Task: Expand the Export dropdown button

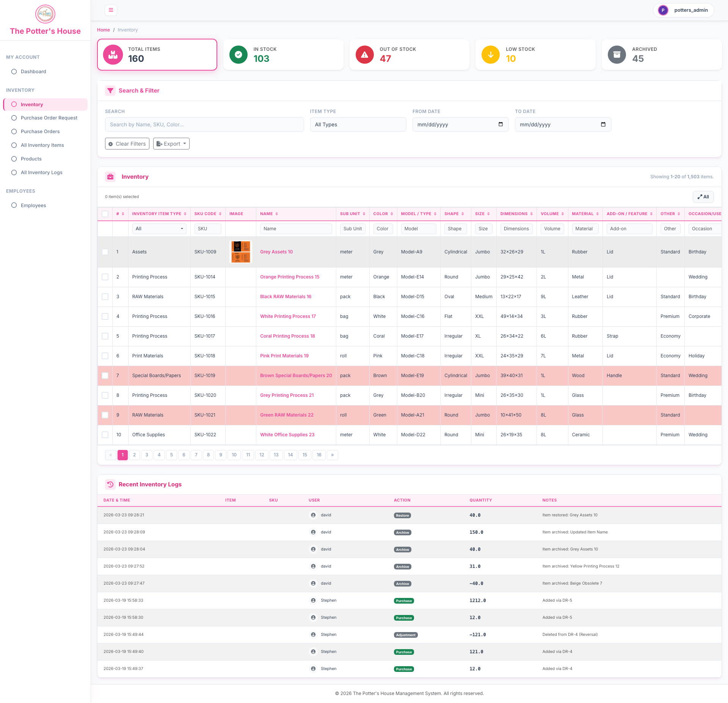Action: click(x=171, y=144)
